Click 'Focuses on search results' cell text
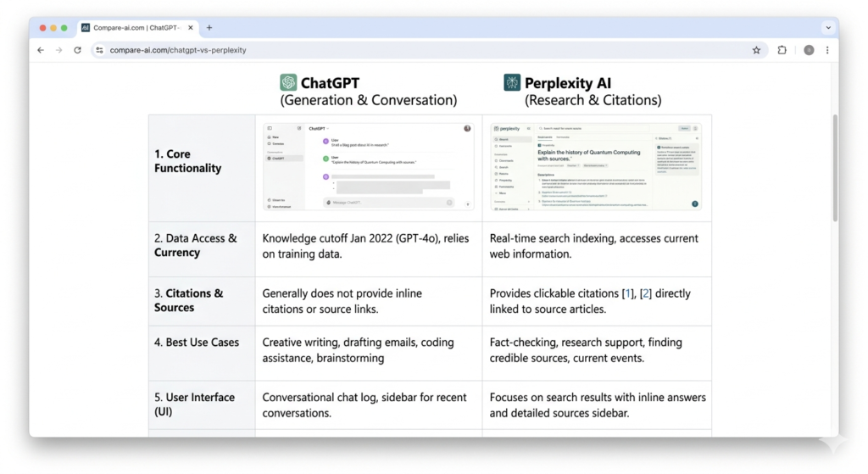The width and height of the screenshot is (868, 474). click(x=598, y=405)
